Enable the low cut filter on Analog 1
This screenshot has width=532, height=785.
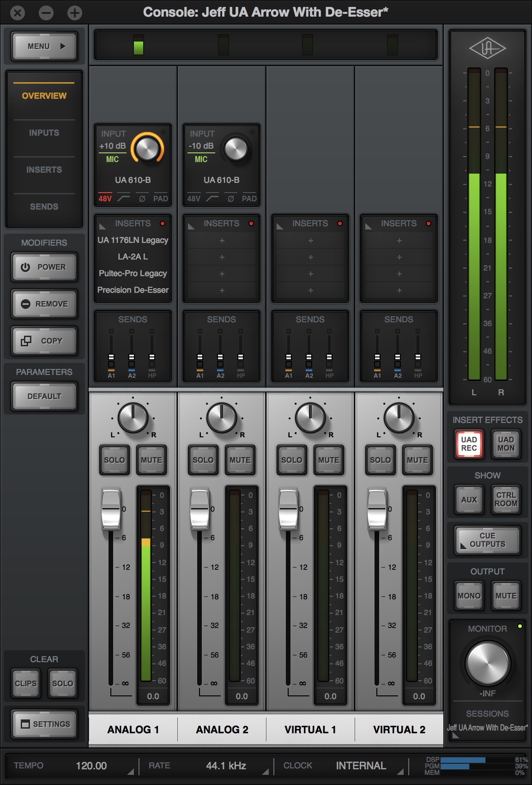[x=124, y=199]
